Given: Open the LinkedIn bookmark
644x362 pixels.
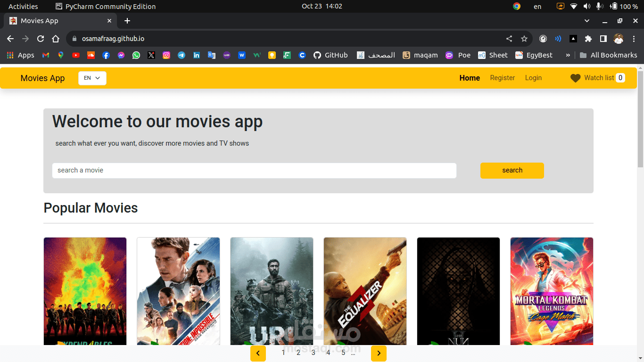Looking at the screenshot, I should [x=197, y=55].
